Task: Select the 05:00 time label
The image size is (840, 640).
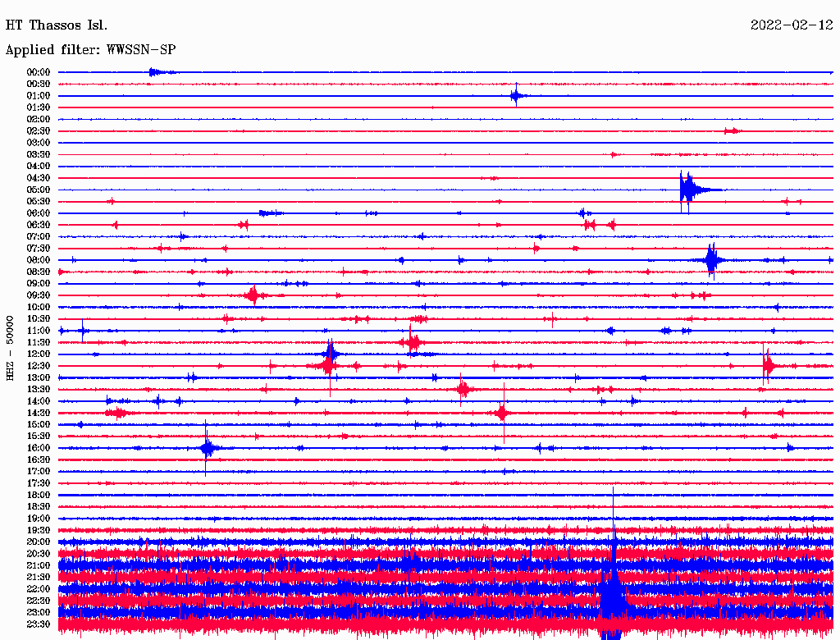Action: 38,190
